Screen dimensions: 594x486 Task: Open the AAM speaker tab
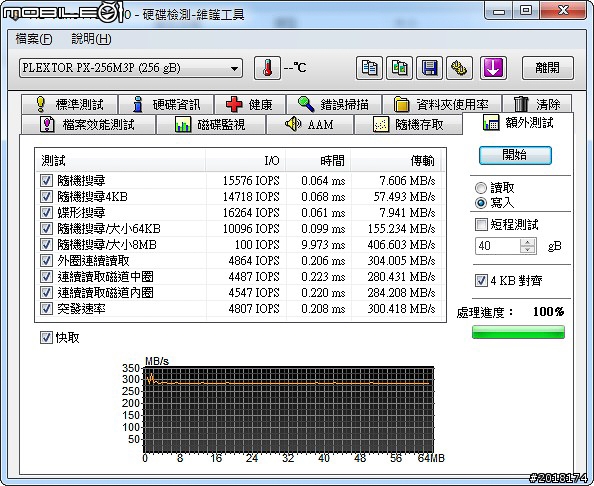310,124
